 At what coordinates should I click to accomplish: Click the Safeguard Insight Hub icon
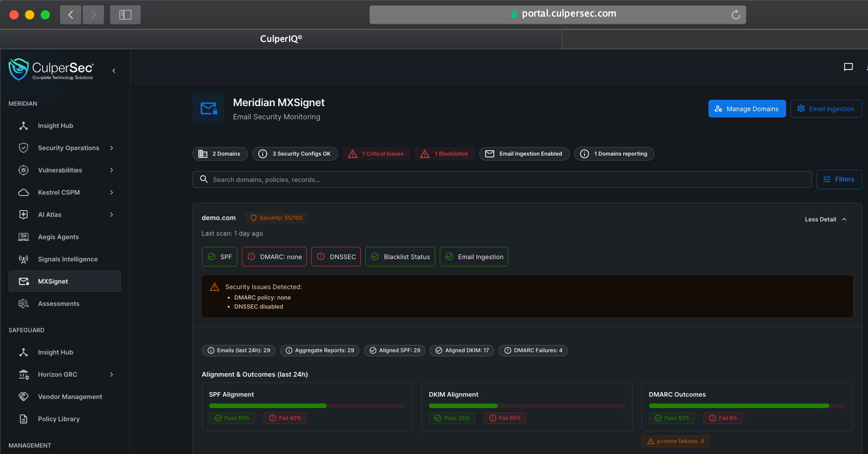[x=24, y=352]
